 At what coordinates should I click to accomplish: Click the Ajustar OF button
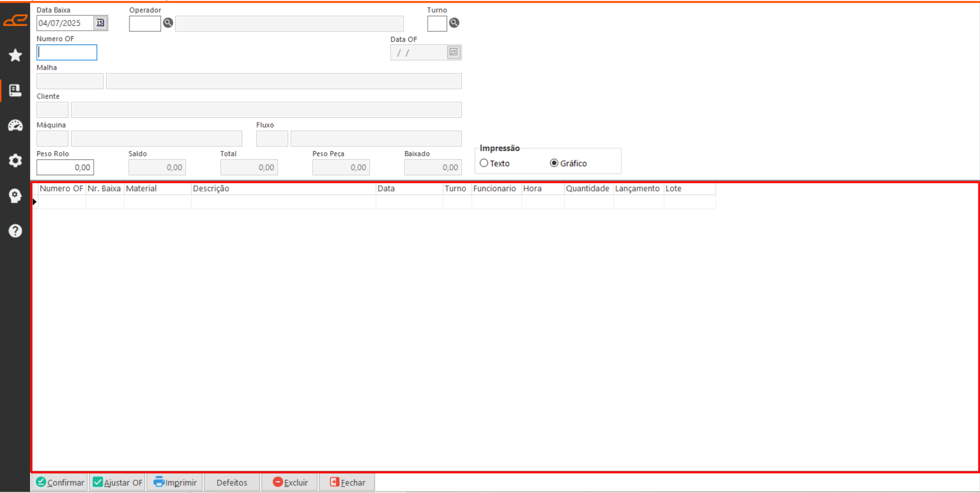(x=118, y=482)
